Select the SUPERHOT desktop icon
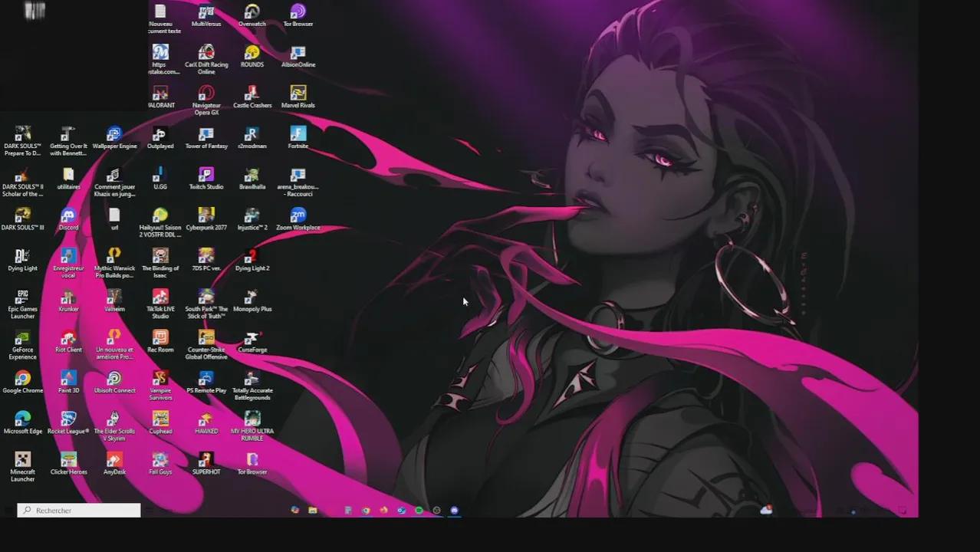 (206, 463)
